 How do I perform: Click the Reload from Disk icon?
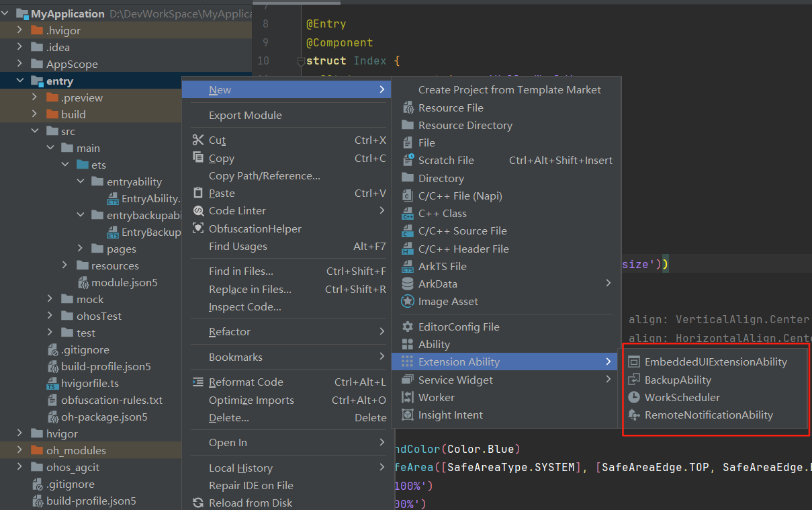(197, 503)
